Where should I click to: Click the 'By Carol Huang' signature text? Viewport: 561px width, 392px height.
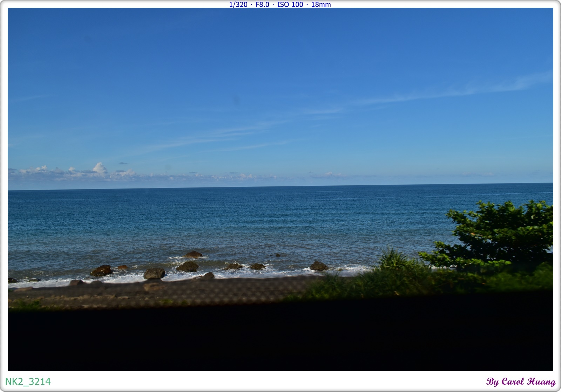(521, 381)
